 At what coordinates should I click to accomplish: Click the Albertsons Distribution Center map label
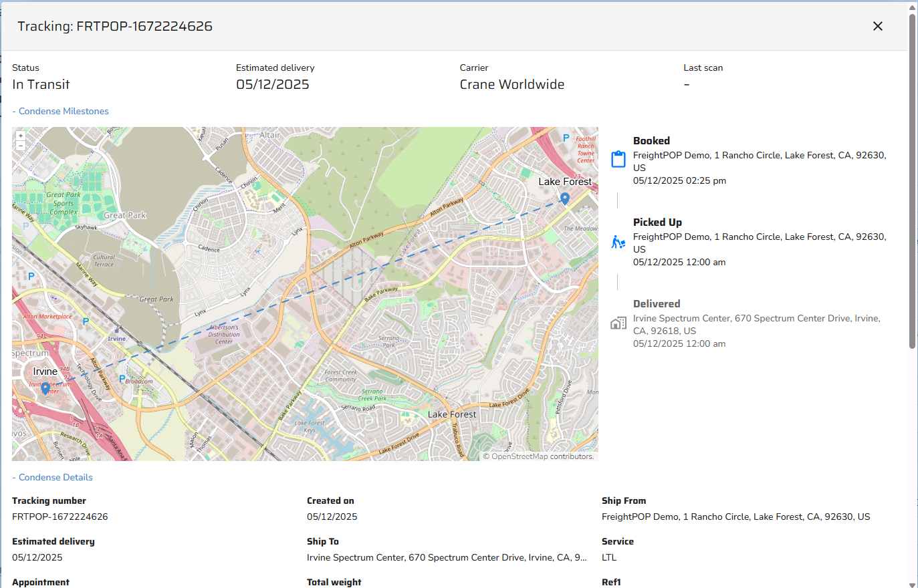224,335
